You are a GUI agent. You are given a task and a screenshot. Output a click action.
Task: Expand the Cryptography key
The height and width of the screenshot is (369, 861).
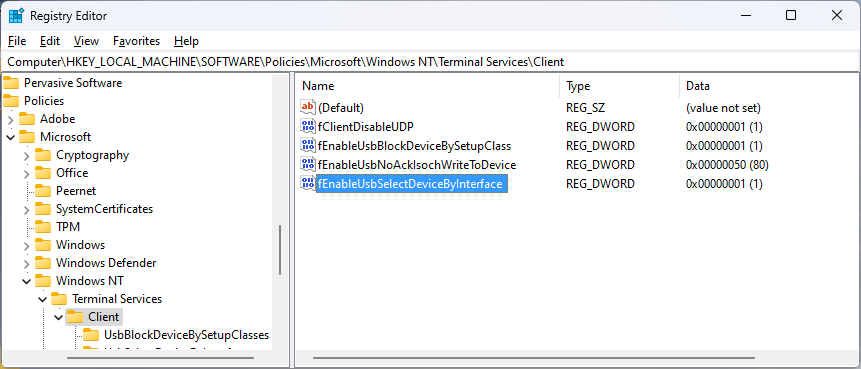click(27, 155)
